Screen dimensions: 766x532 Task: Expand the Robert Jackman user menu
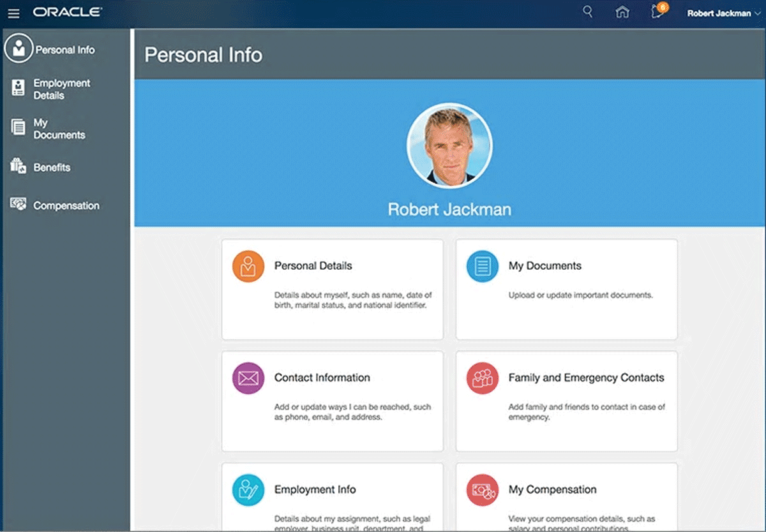[724, 13]
